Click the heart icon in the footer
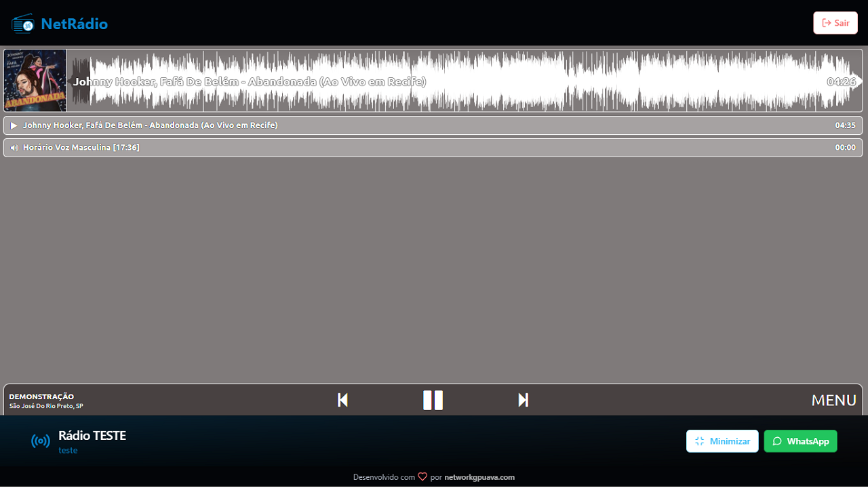 (x=422, y=476)
